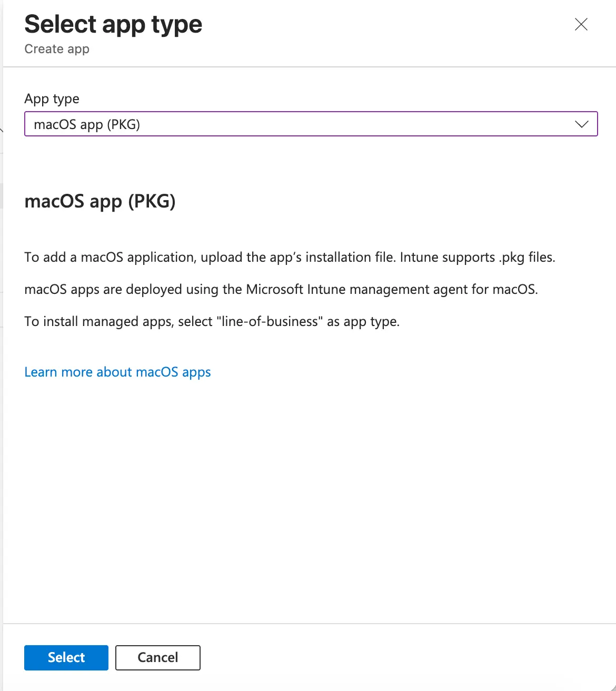Open Learn more about macOS apps link
The width and height of the screenshot is (616, 691).
117,372
